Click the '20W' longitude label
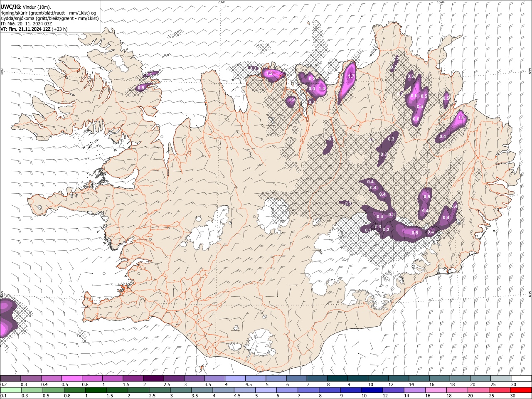The image size is (532, 399). pyautogui.click(x=221, y=2)
